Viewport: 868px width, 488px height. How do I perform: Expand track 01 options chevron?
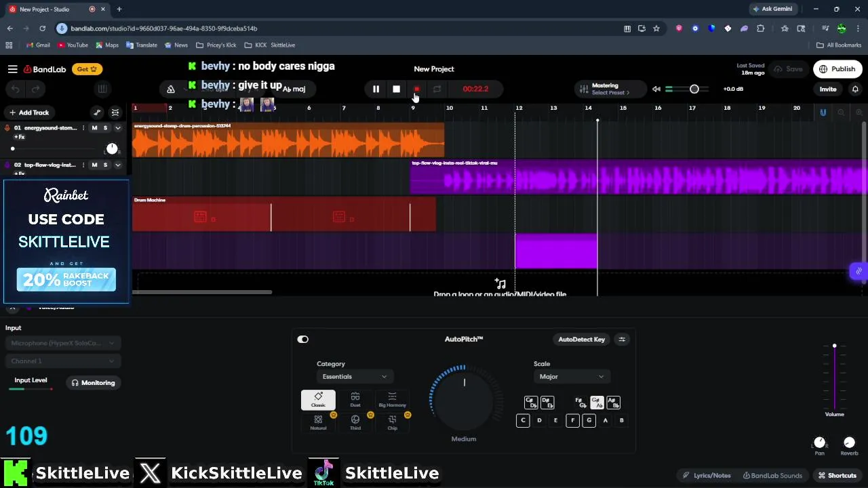click(x=117, y=127)
